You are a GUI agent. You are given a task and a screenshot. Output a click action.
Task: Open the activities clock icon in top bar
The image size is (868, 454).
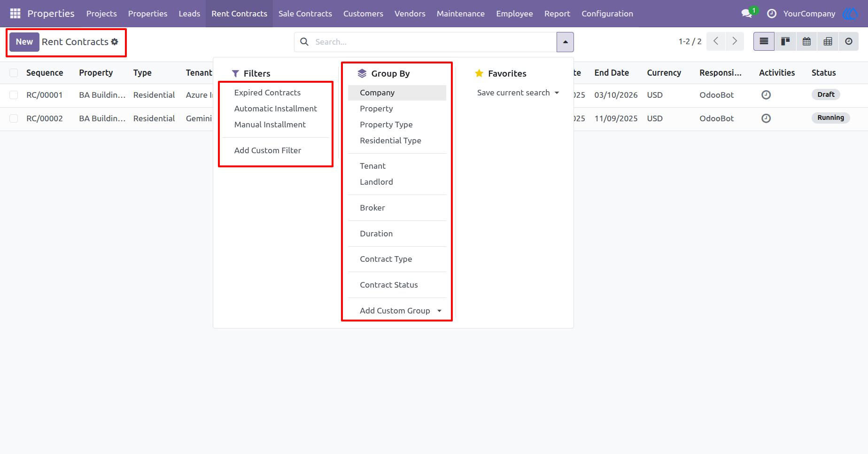tap(771, 14)
